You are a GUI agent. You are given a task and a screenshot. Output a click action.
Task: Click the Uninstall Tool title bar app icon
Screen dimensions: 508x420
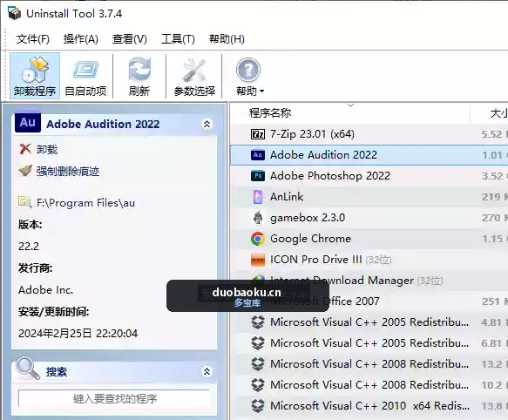coord(14,13)
